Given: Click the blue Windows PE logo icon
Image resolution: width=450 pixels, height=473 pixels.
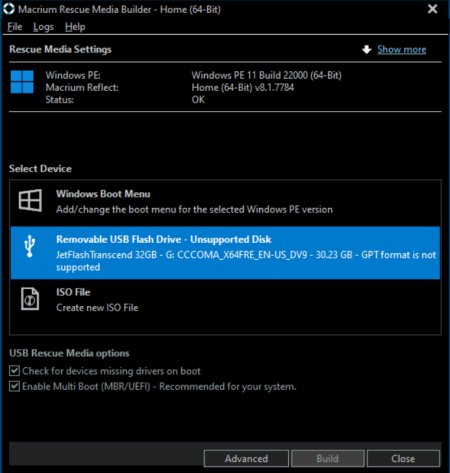Looking at the screenshot, I should (22, 82).
